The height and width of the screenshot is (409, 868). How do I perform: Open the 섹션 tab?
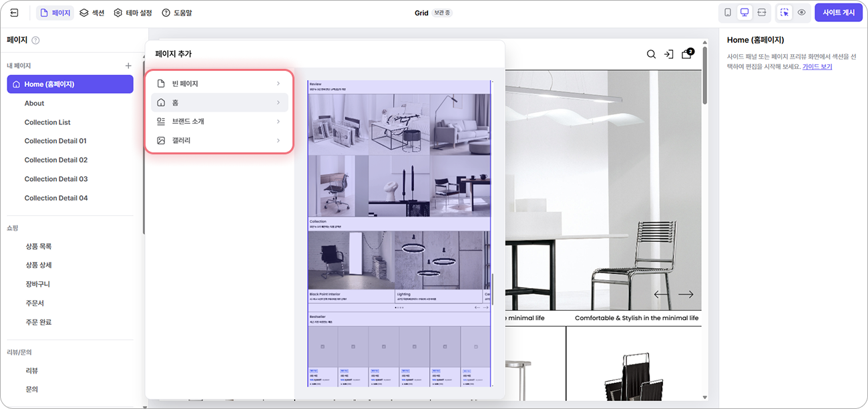92,13
